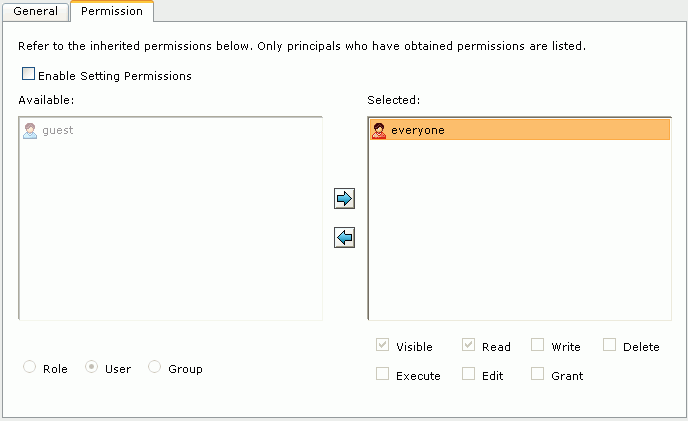This screenshot has height=421, width=688.
Task: Check the Edit permission box
Action: (x=468, y=374)
